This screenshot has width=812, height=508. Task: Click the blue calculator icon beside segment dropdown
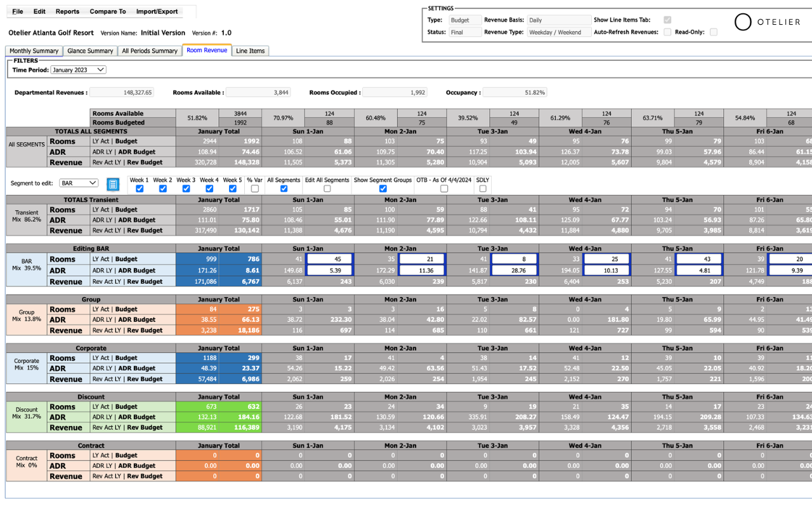(113, 184)
